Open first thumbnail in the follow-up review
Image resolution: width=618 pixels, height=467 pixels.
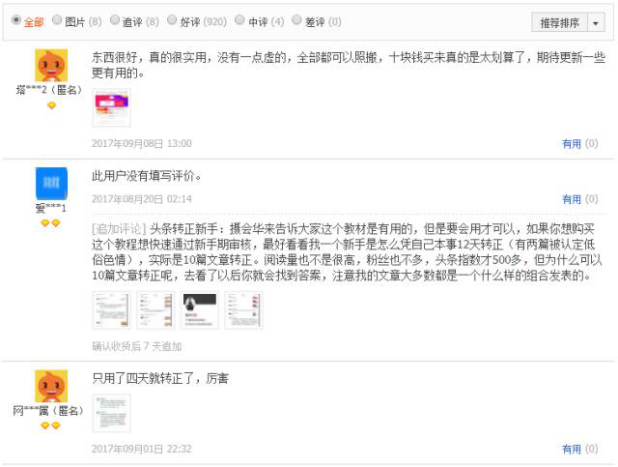coord(112,310)
